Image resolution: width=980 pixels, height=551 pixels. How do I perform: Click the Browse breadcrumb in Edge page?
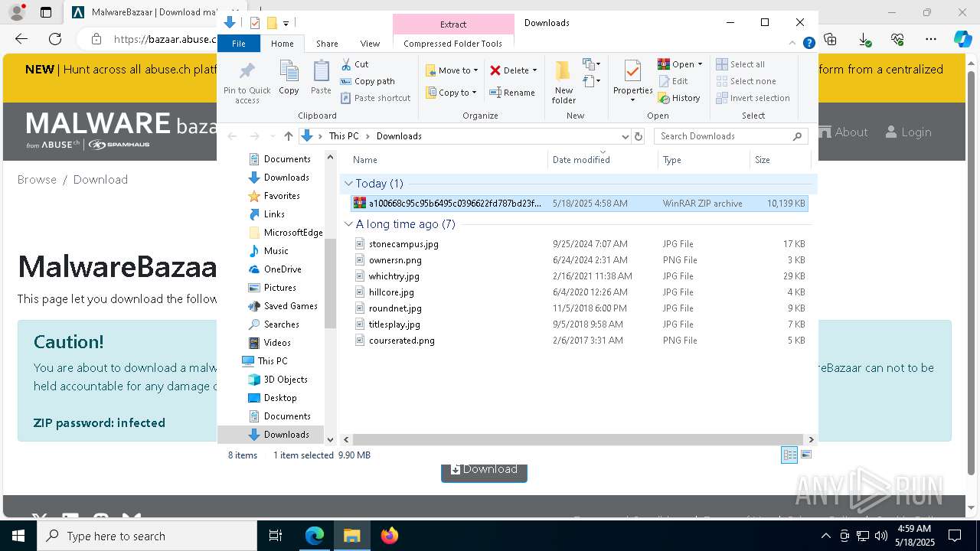point(37,180)
